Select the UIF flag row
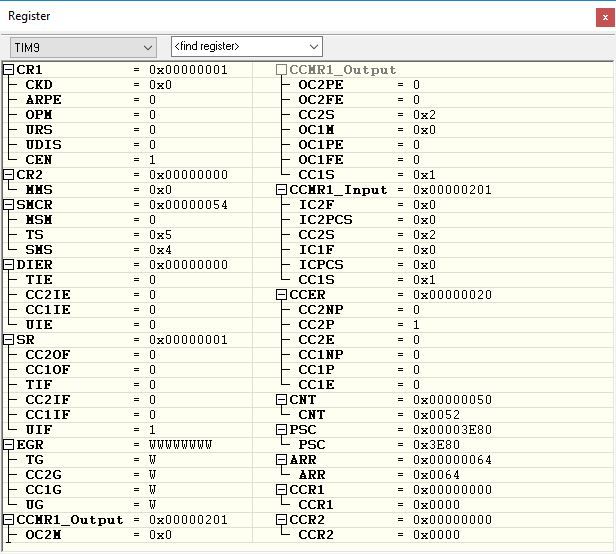 (128, 429)
